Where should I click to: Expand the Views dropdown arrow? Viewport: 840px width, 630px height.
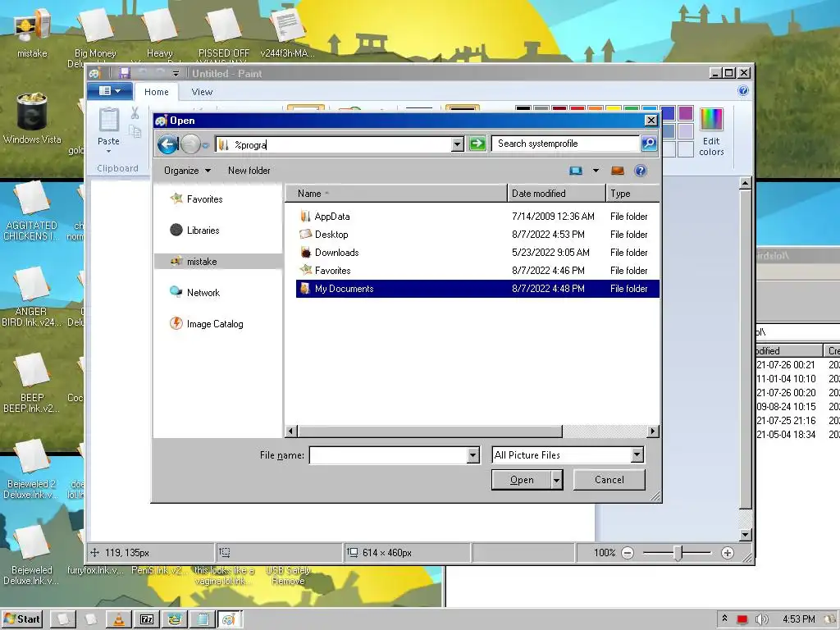coord(596,171)
